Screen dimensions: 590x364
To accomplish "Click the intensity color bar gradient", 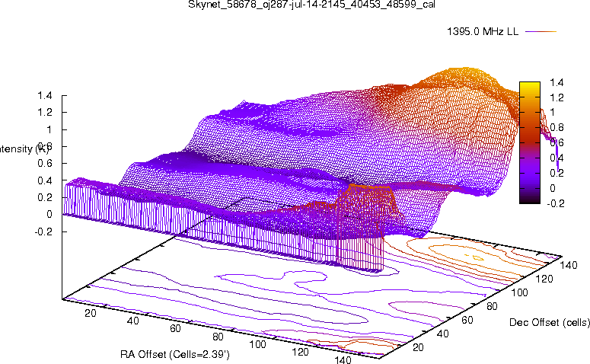I will [x=530, y=142].
